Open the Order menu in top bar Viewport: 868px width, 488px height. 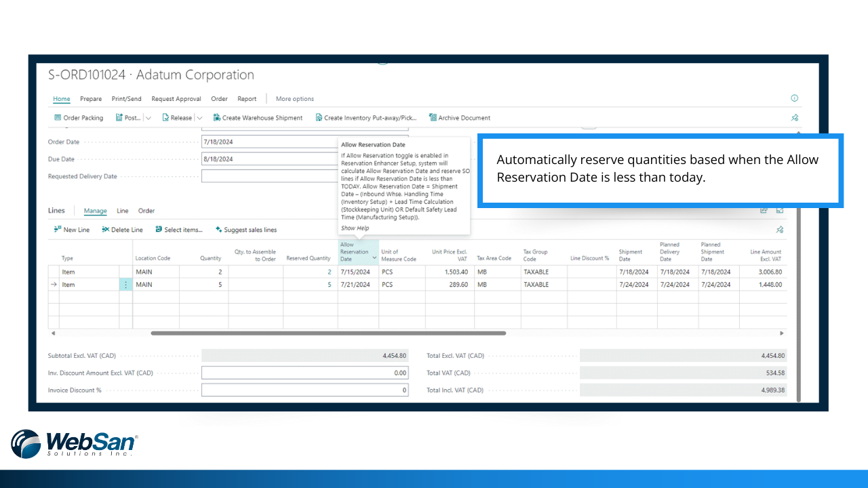[x=219, y=99]
